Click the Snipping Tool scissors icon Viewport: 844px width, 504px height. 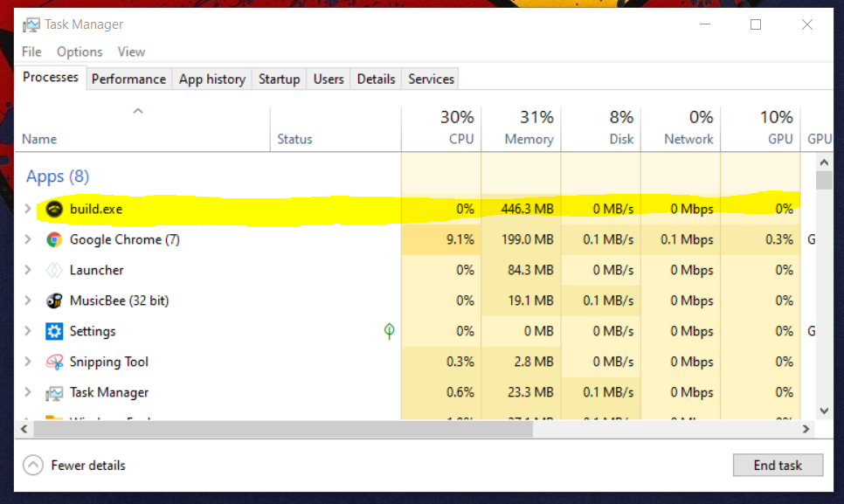(x=54, y=362)
